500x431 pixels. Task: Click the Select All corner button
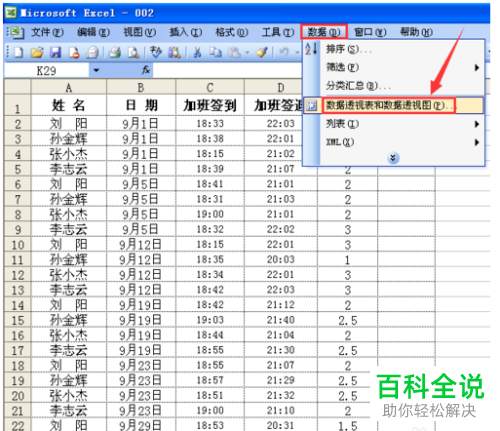pos(17,87)
